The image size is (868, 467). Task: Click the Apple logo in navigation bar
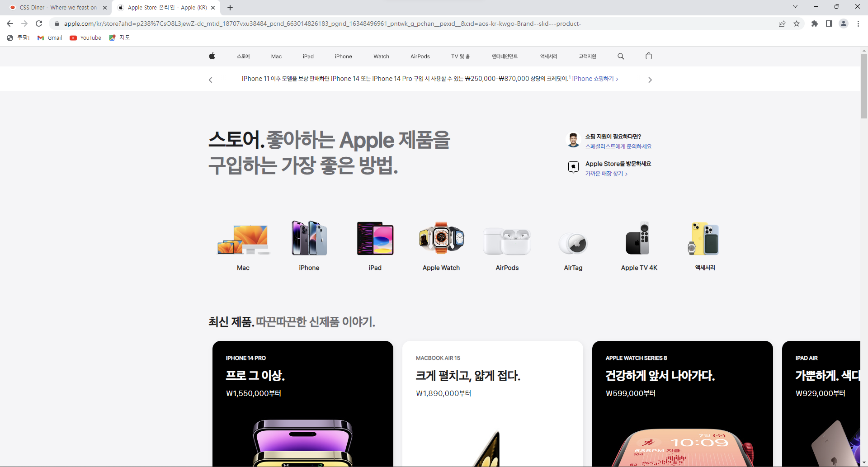(x=212, y=56)
